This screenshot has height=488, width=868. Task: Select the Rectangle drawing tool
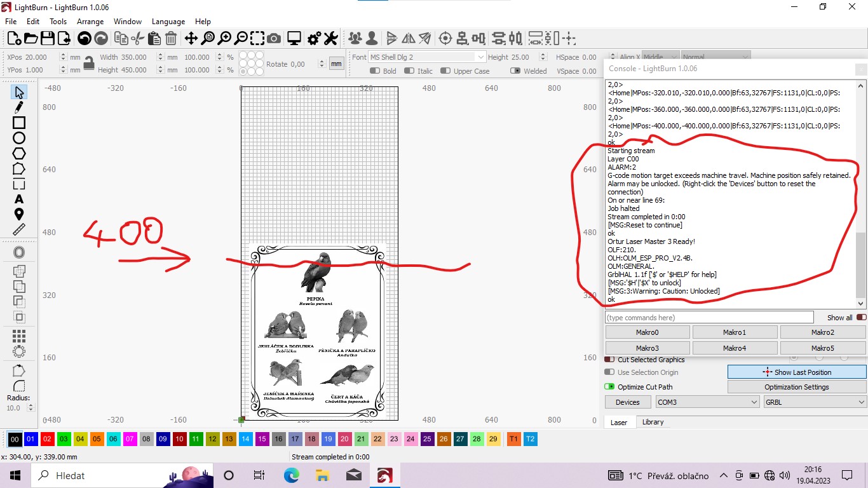point(19,123)
